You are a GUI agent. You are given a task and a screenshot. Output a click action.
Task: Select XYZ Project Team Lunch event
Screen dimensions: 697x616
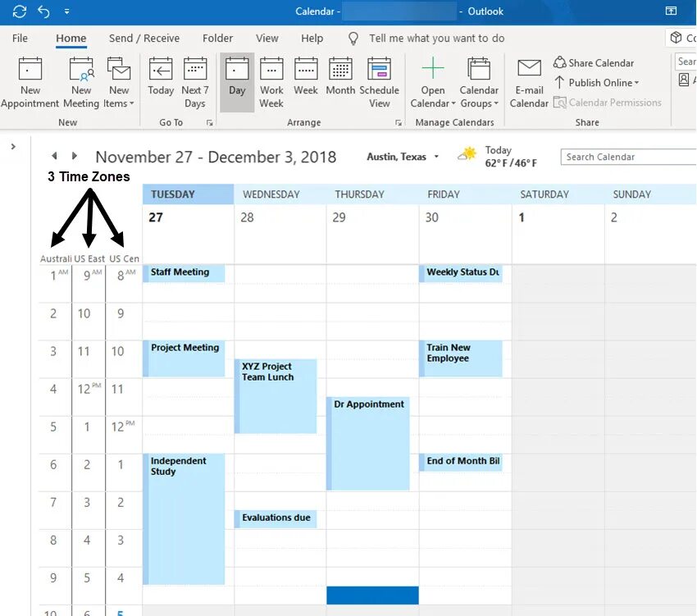coord(276,396)
